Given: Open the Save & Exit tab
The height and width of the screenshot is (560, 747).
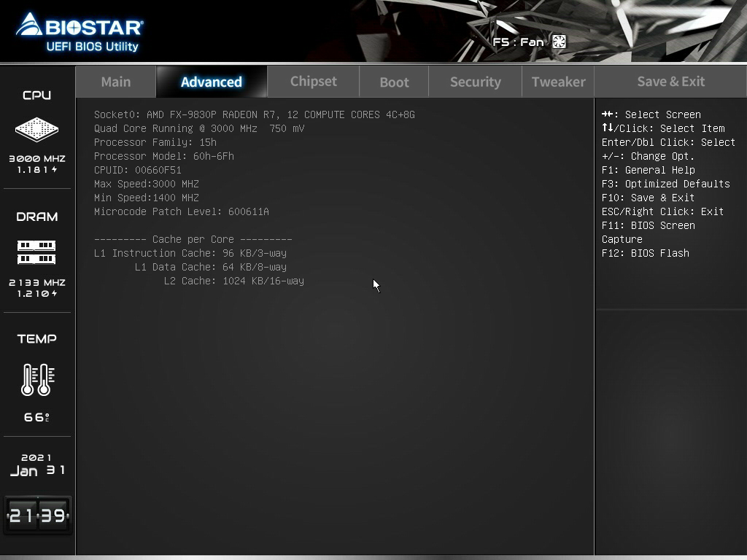Looking at the screenshot, I should coord(670,82).
